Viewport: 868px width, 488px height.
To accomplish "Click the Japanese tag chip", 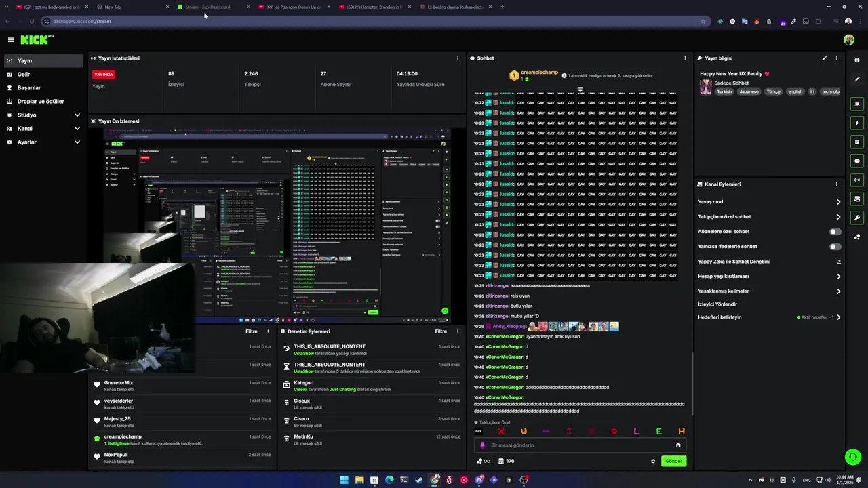I will (x=749, y=91).
